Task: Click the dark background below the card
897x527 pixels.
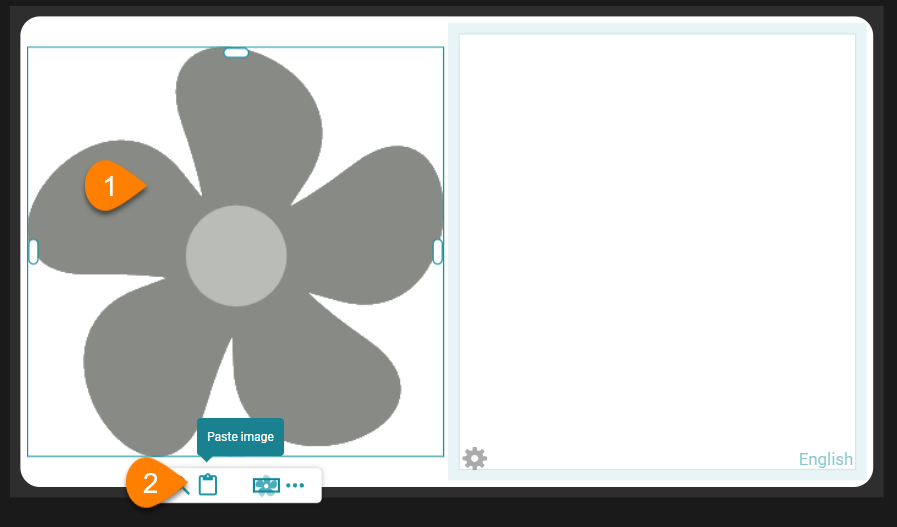Action: coord(450,510)
